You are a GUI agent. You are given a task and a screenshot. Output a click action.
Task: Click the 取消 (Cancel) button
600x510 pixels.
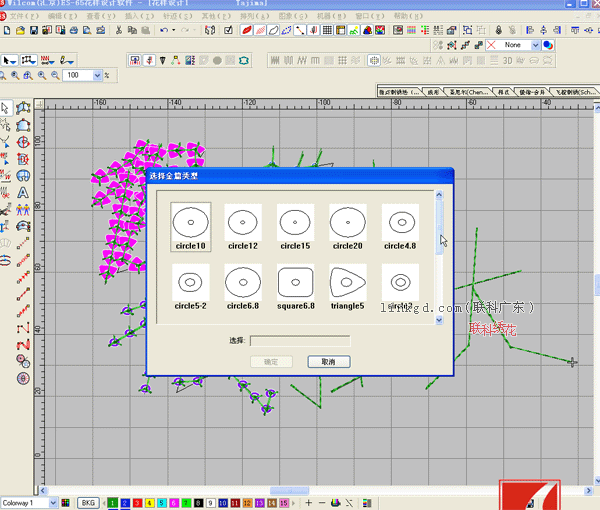328,361
